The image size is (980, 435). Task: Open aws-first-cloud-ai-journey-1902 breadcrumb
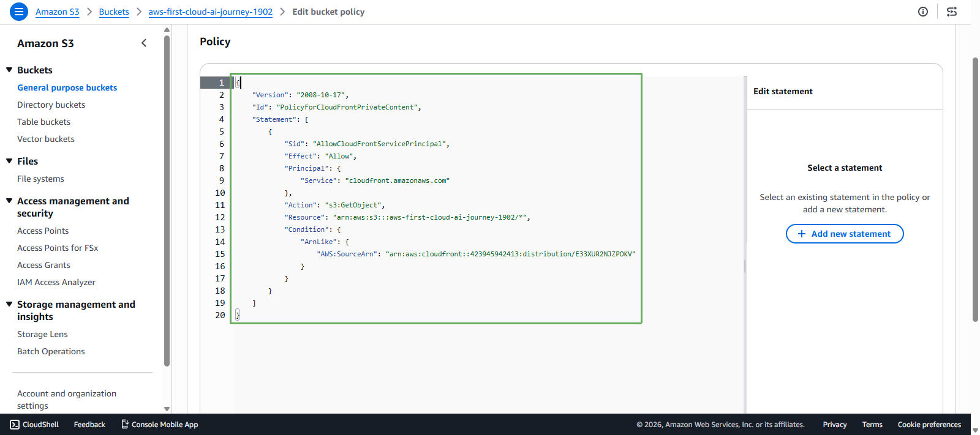pos(211,12)
